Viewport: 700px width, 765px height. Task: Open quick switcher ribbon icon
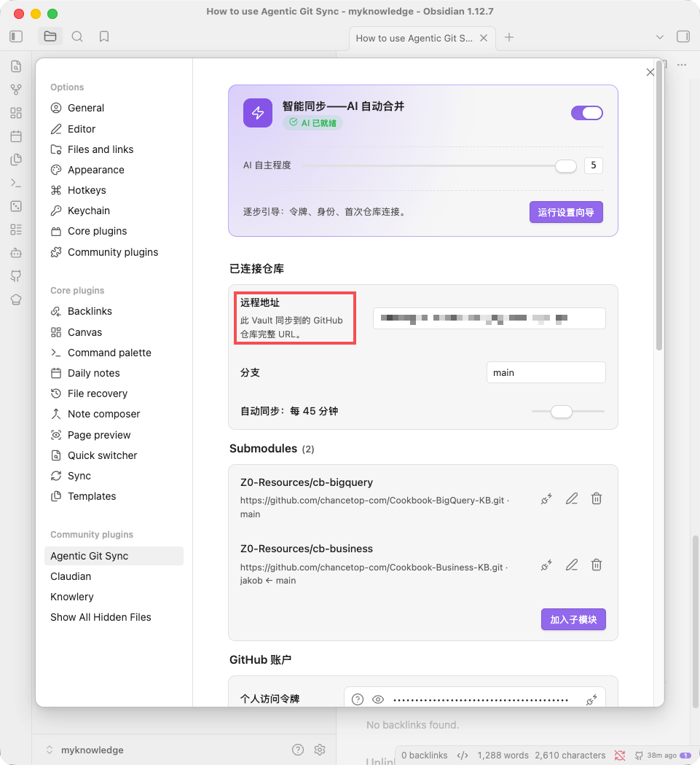click(16, 66)
